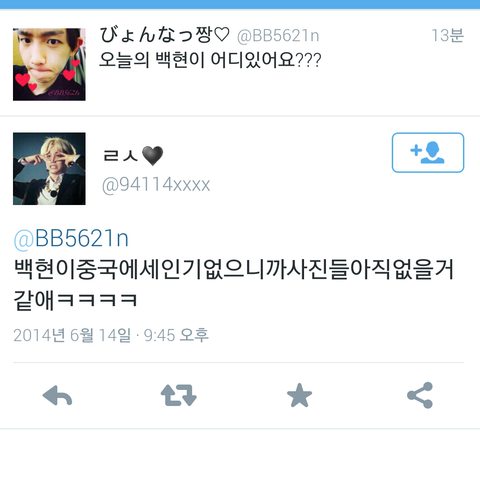Viewport: 480px width, 483px height.
Task: Click the gray @BB5621n handle in top tweet
Action: point(278,36)
